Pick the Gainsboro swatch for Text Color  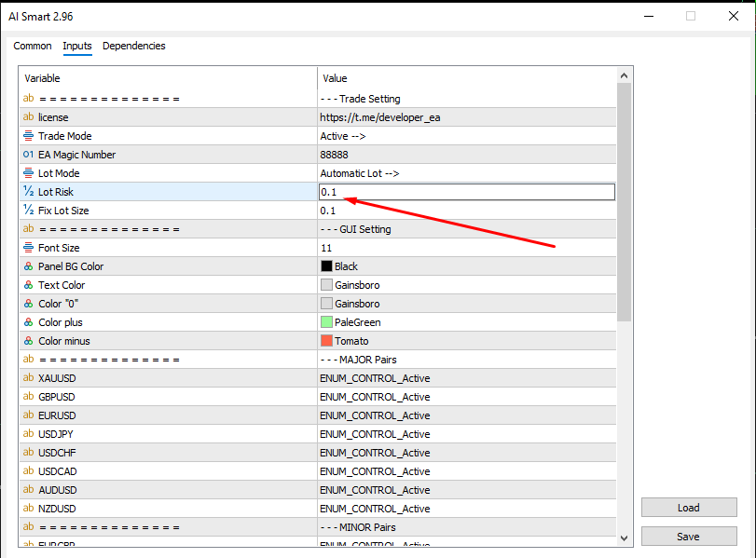point(326,285)
